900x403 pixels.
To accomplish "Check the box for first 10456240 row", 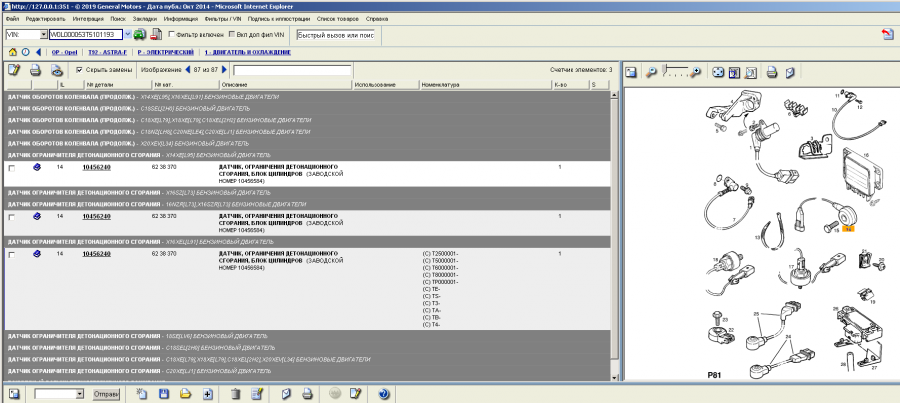I will pos(11,168).
